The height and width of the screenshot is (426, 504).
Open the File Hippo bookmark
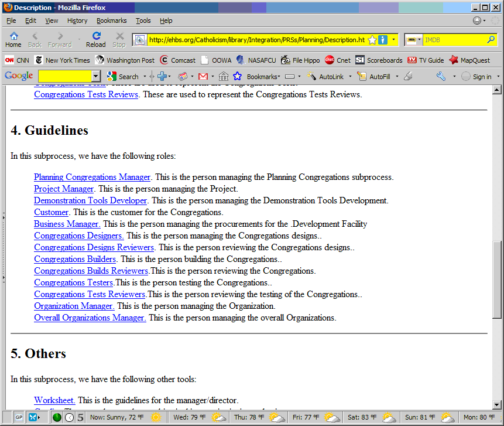(300, 60)
